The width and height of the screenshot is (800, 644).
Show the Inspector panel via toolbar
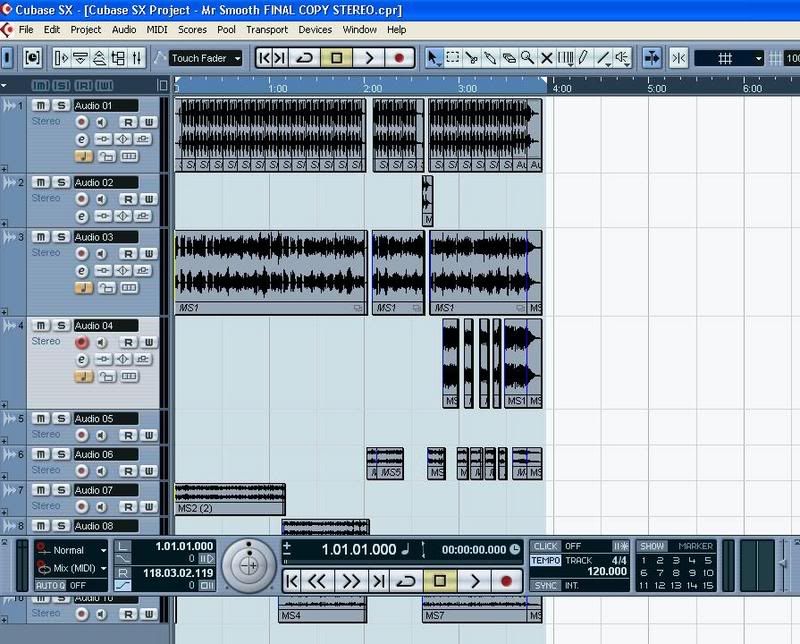click(61, 58)
